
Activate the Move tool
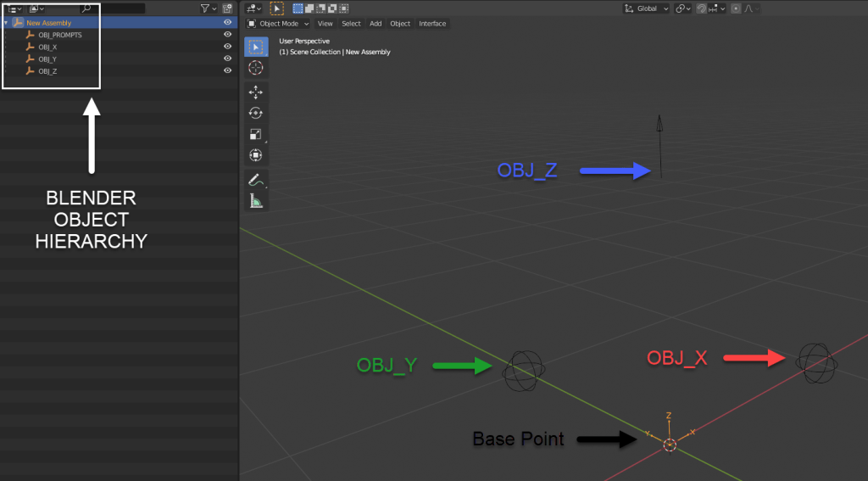pos(255,92)
